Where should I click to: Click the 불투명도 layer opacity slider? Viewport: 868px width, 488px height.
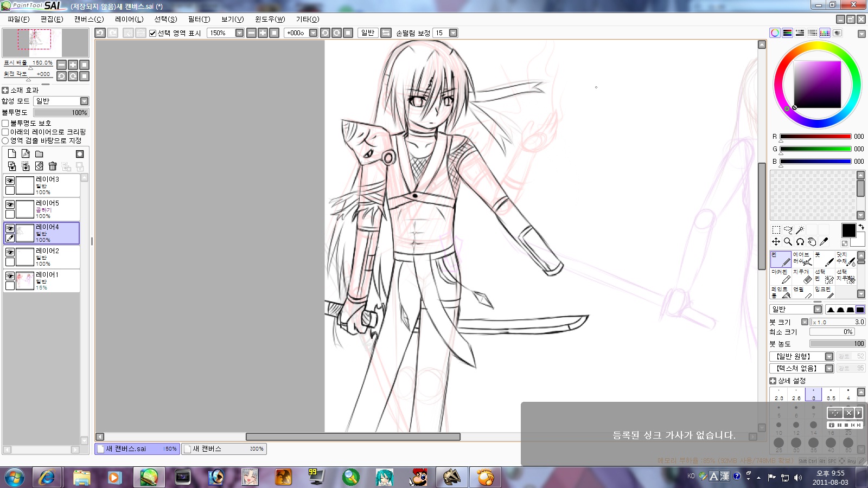tap(61, 112)
